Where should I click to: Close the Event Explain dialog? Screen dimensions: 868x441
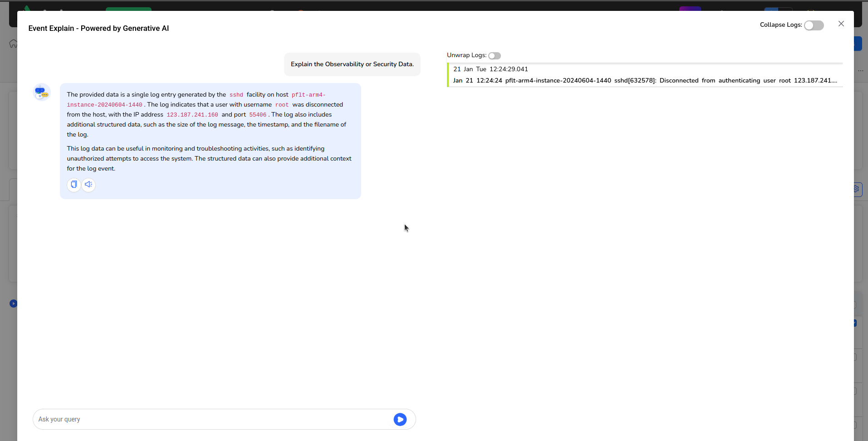point(841,24)
